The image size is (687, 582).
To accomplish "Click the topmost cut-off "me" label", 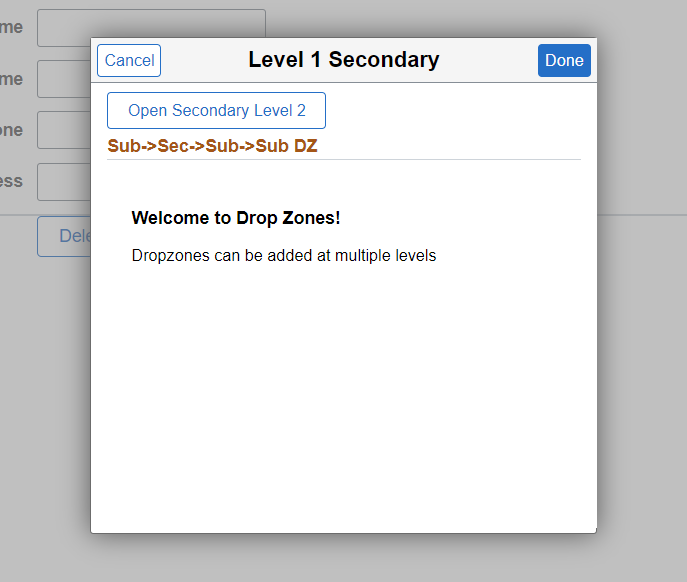I will (11, 27).
